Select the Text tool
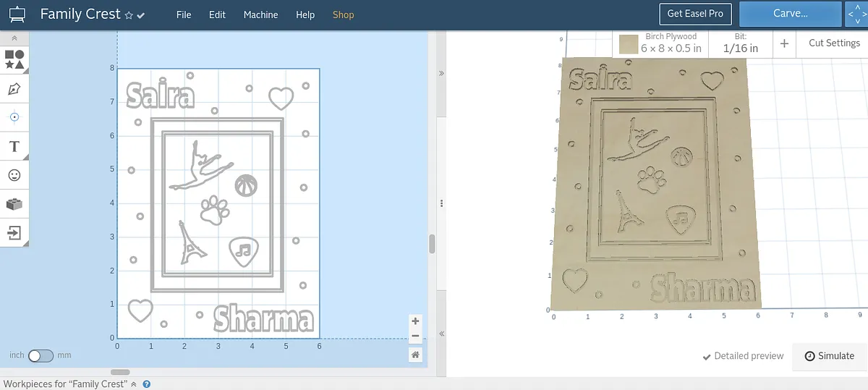The image size is (868, 390). 14,146
